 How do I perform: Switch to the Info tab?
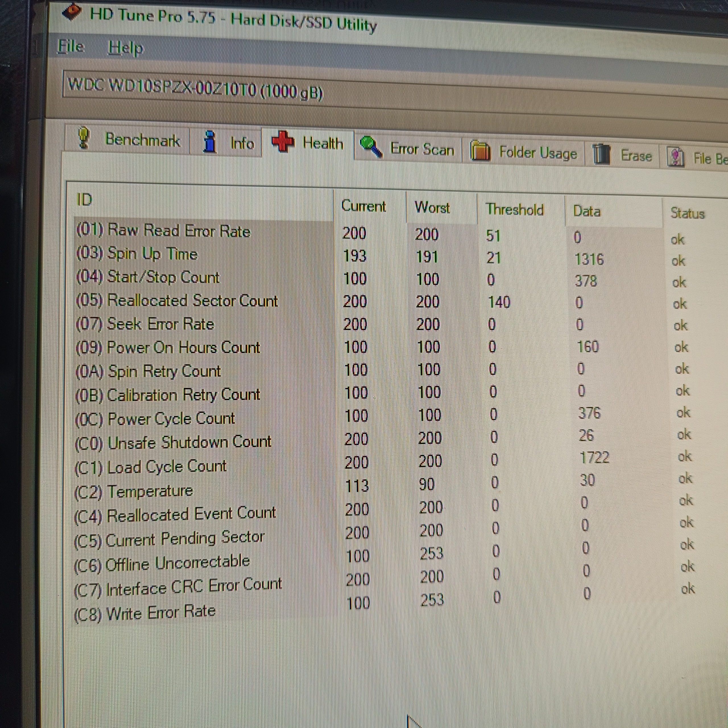coord(226,142)
